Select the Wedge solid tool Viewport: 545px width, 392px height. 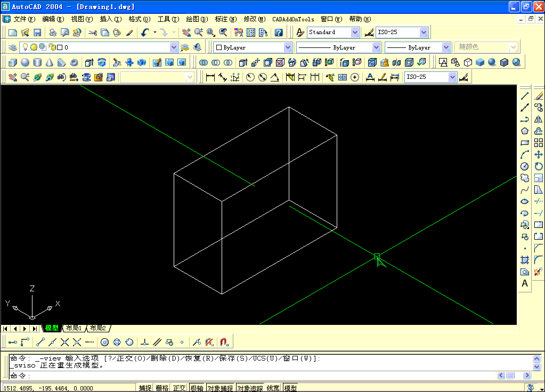click(x=61, y=62)
